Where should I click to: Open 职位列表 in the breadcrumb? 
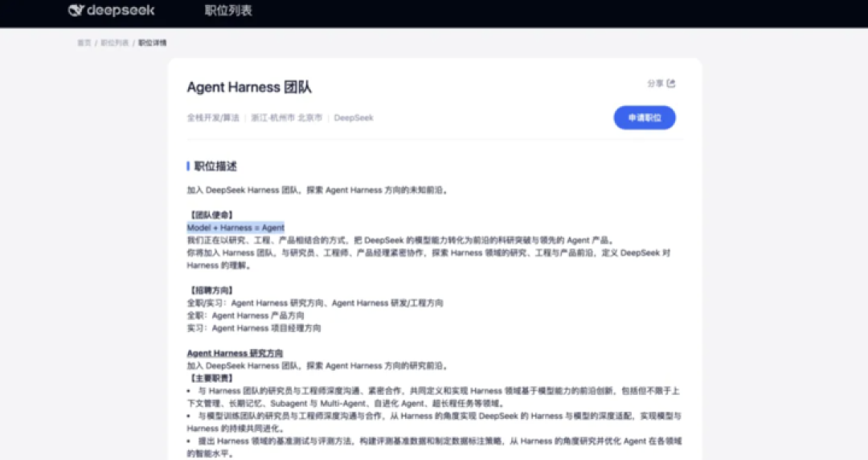tap(115, 43)
